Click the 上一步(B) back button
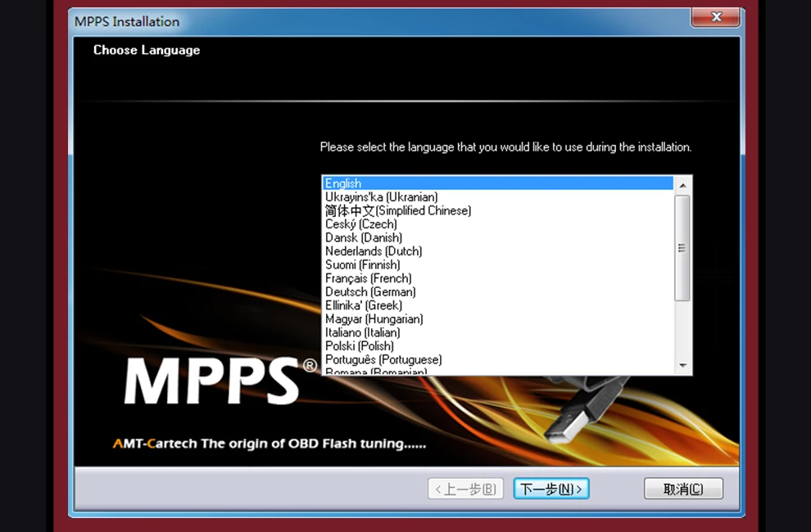Viewport: 811px width, 532px height. click(466, 489)
